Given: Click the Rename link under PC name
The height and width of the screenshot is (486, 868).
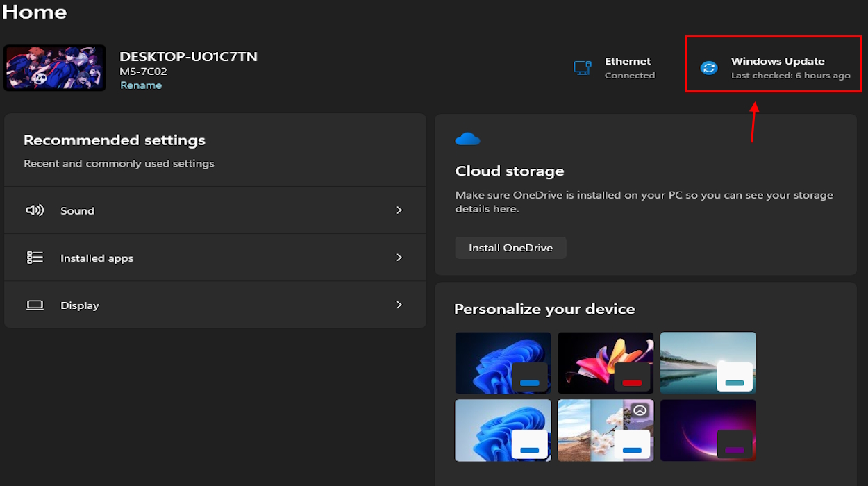Looking at the screenshot, I should (x=141, y=85).
